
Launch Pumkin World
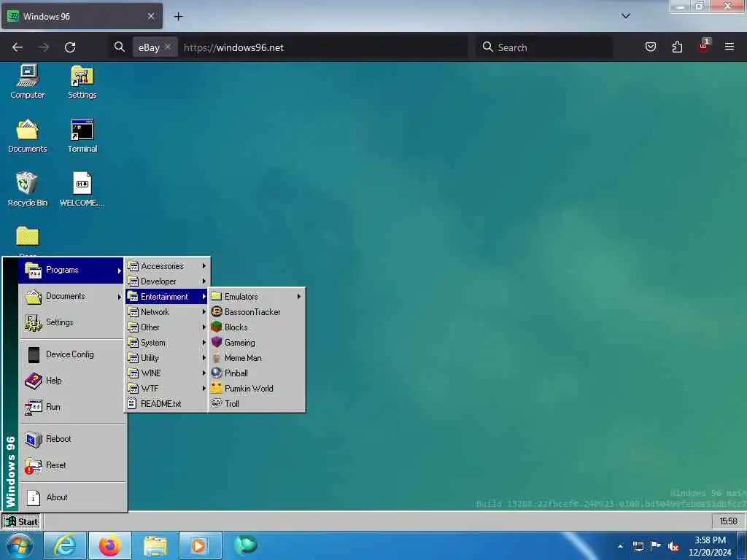[x=257, y=388]
